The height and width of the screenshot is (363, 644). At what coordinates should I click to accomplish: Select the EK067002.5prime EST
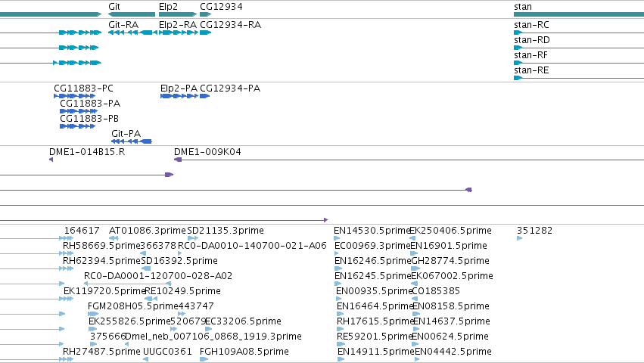coord(453,276)
